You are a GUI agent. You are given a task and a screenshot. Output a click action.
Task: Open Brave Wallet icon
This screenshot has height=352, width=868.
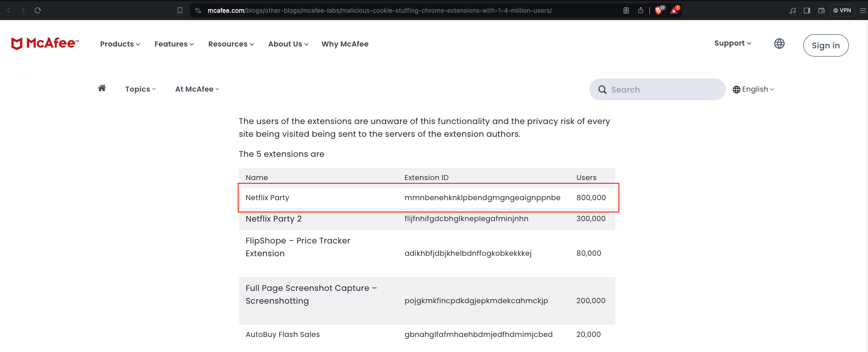tap(822, 10)
